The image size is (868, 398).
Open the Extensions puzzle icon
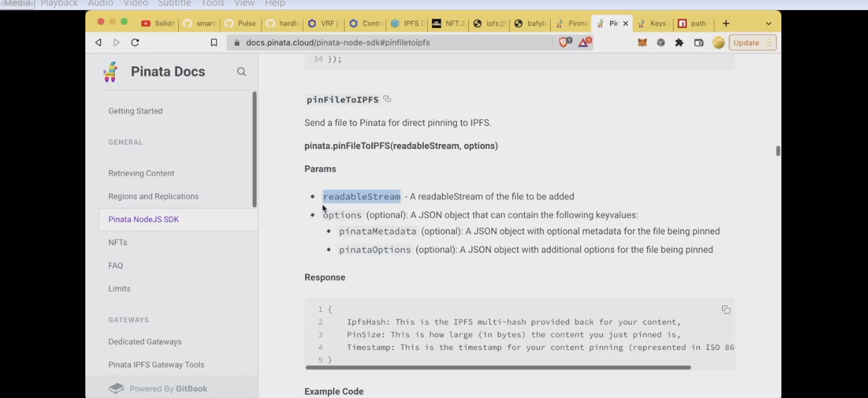tap(679, 43)
